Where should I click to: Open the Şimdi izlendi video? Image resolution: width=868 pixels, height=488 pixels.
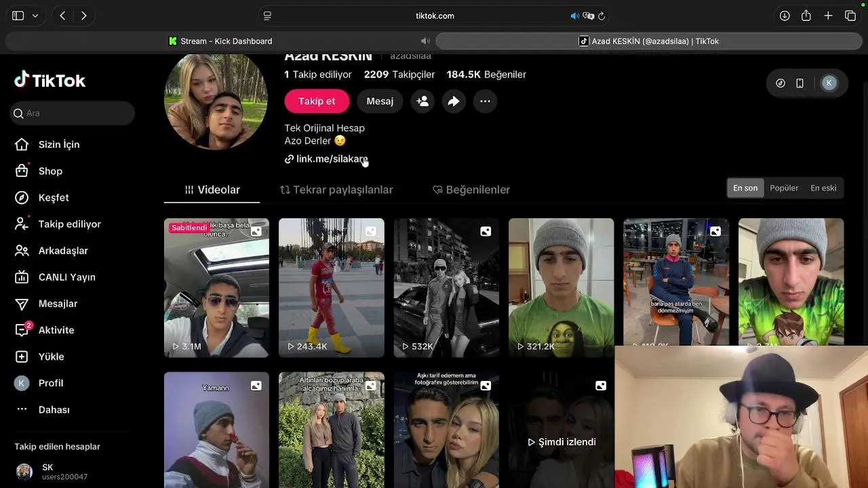click(561, 430)
